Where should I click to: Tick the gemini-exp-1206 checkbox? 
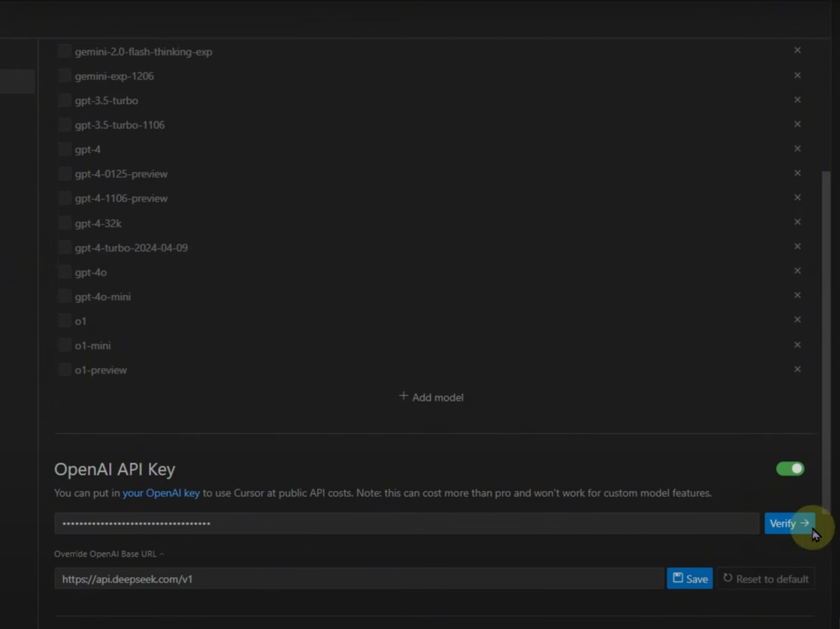point(64,76)
